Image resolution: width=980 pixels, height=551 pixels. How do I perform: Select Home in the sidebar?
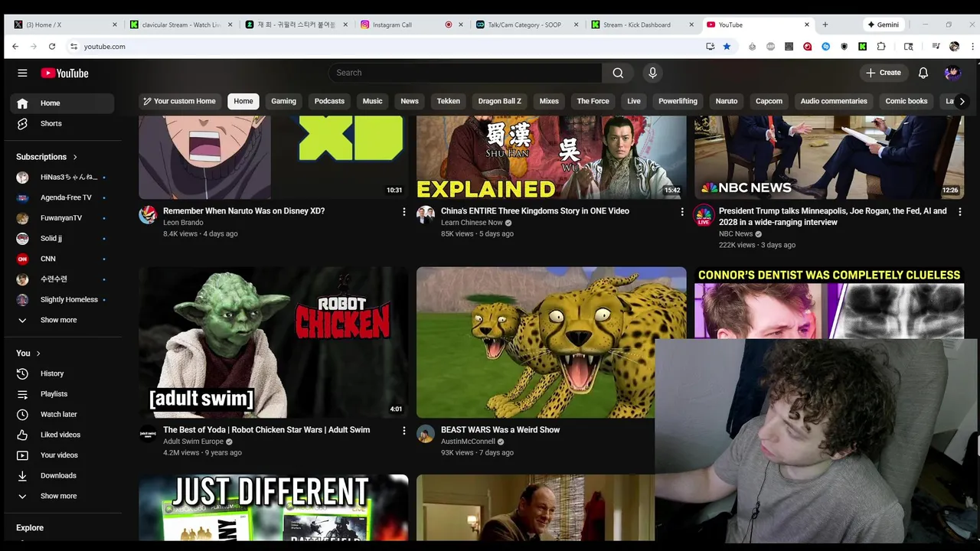(62, 103)
